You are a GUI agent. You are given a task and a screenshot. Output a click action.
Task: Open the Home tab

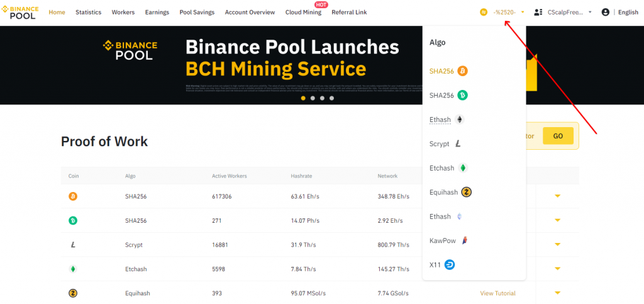57,13
